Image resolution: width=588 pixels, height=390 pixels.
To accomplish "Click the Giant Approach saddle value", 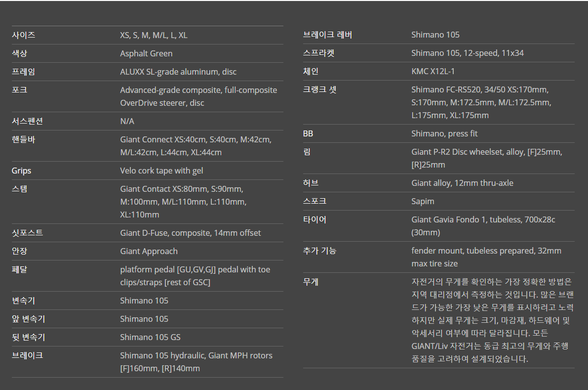I will [x=149, y=252].
